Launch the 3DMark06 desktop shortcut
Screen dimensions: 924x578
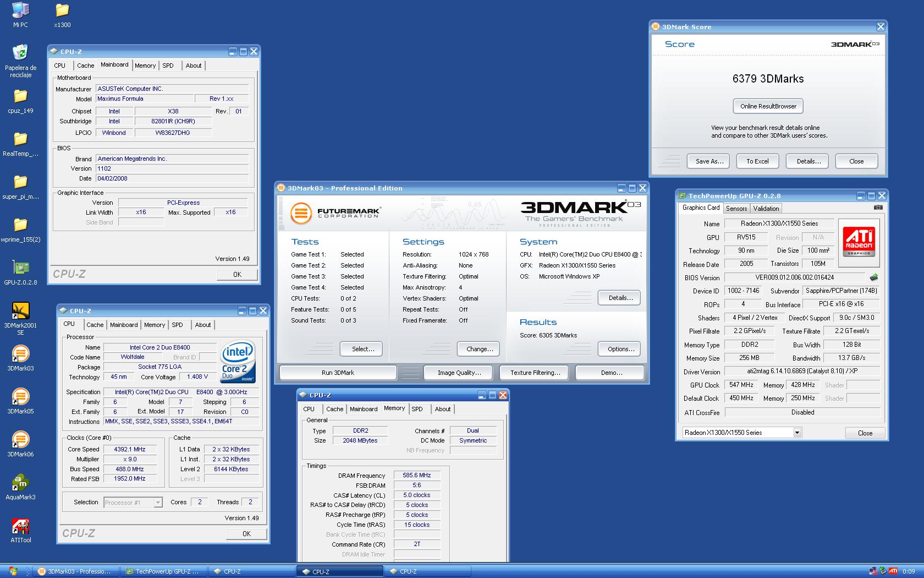(x=20, y=444)
